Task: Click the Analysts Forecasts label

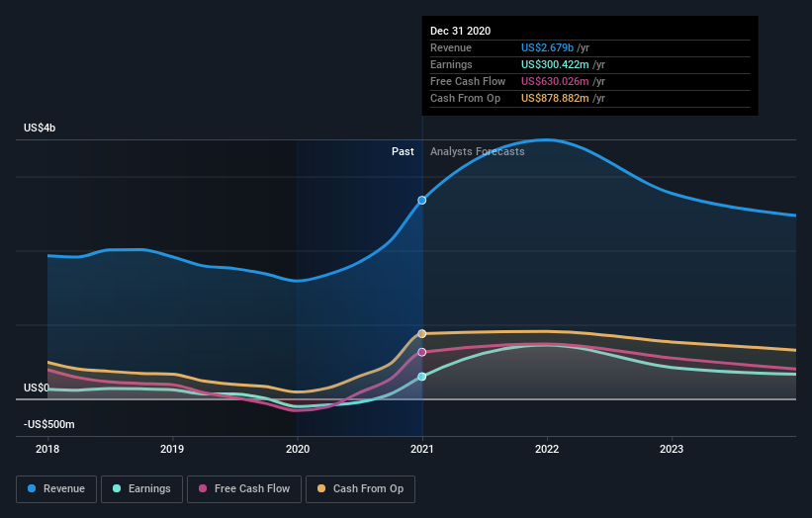Action: tap(478, 151)
